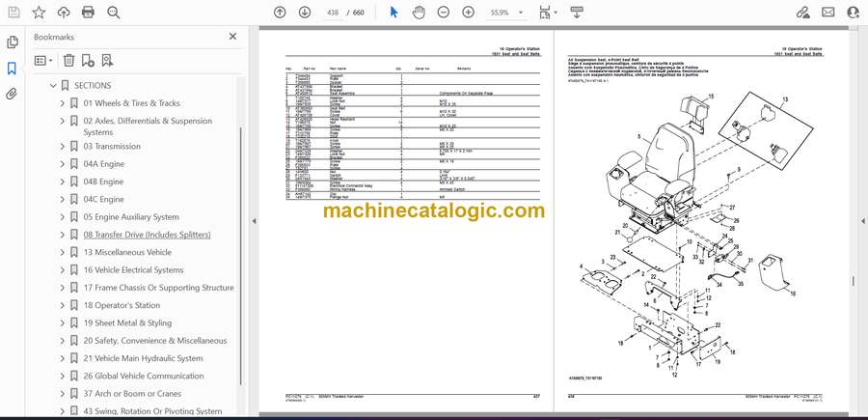Open bookmark options menu
Screen dimensions: 868x420
[43, 61]
